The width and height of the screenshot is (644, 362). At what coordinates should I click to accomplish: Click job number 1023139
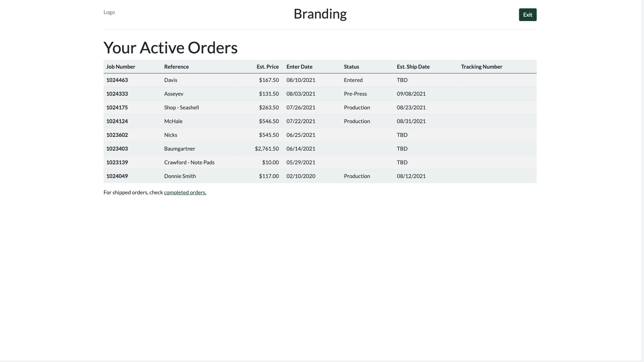coord(117,162)
